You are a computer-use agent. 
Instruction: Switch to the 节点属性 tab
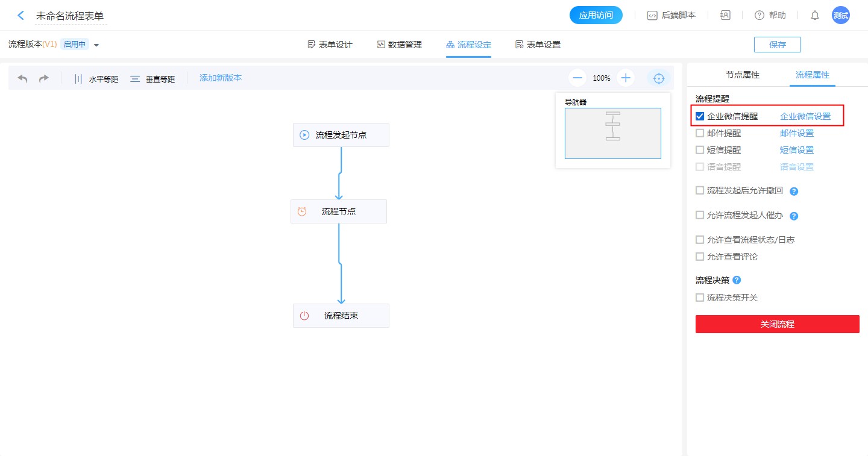(x=742, y=75)
